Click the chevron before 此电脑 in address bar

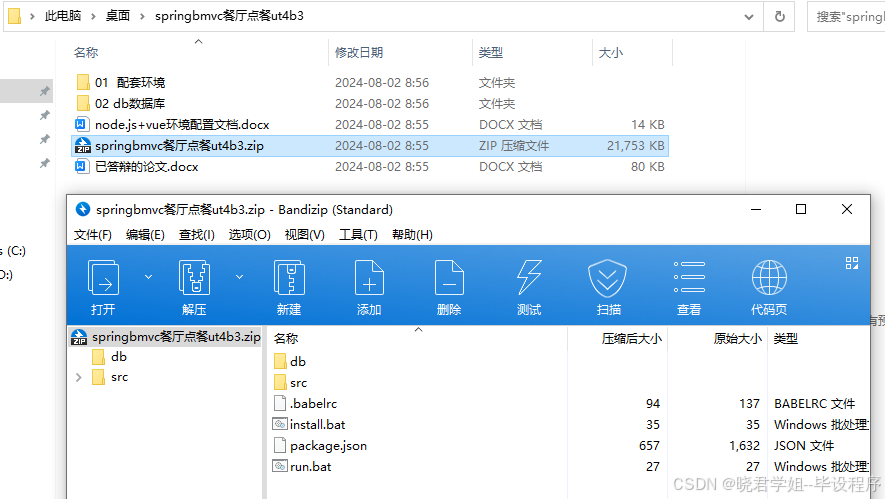32,16
